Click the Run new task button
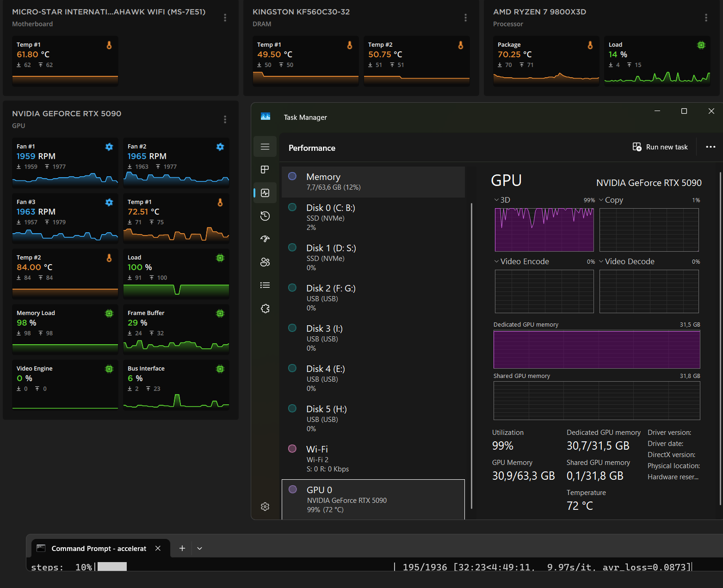This screenshot has width=723, height=588. pyautogui.click(x=660, y=147)
